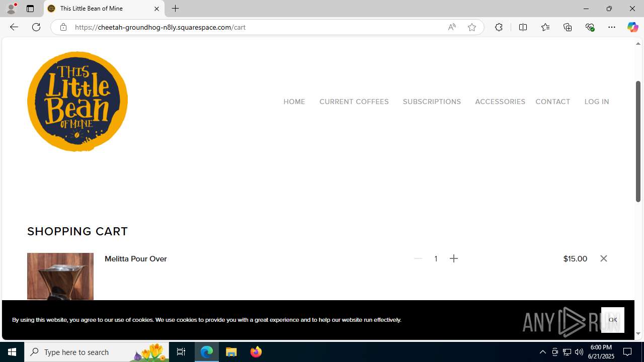Open CONTACT page

point(552,102)
